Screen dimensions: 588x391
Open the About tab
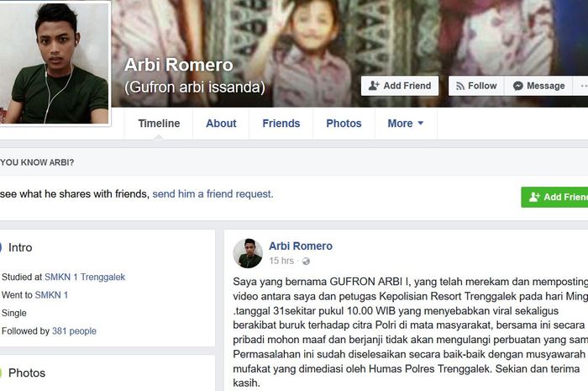(x=221, y=124)
